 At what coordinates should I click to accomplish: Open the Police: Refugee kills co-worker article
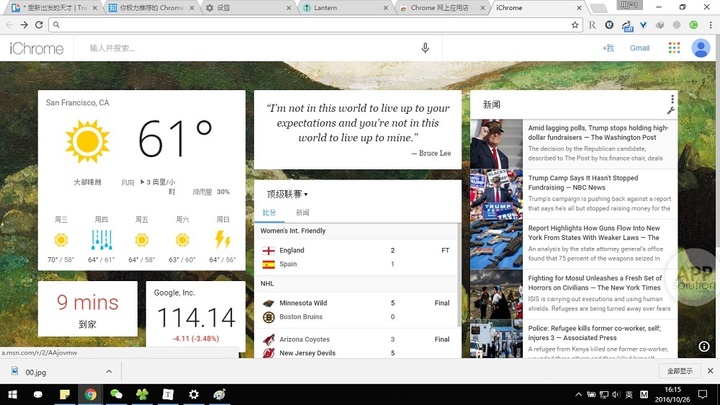coord(595,333)
